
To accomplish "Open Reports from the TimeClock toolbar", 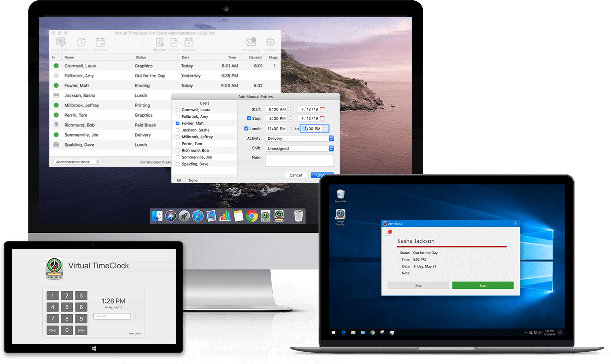I will point(160,43).
